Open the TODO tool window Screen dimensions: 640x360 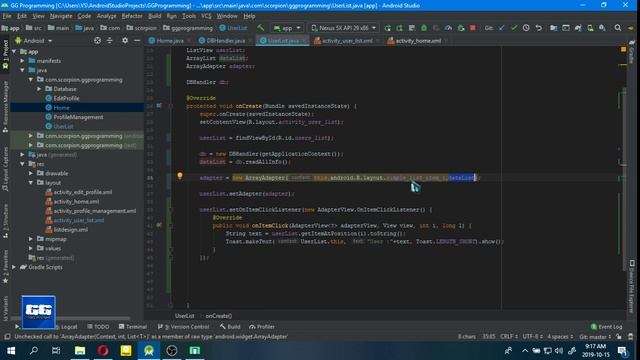pos(98,327)
